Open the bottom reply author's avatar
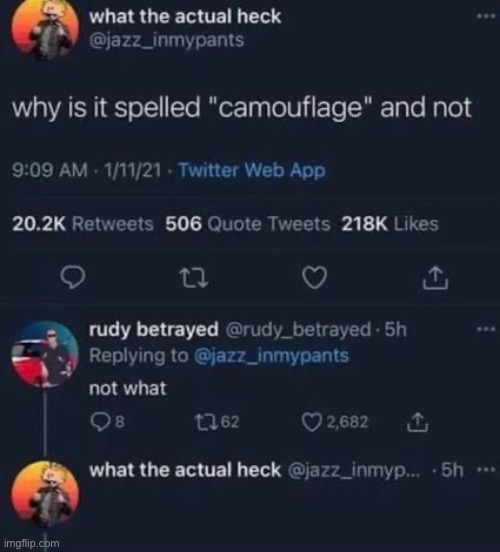This screenshot has height=552, width=500. [x=45, y=494]
